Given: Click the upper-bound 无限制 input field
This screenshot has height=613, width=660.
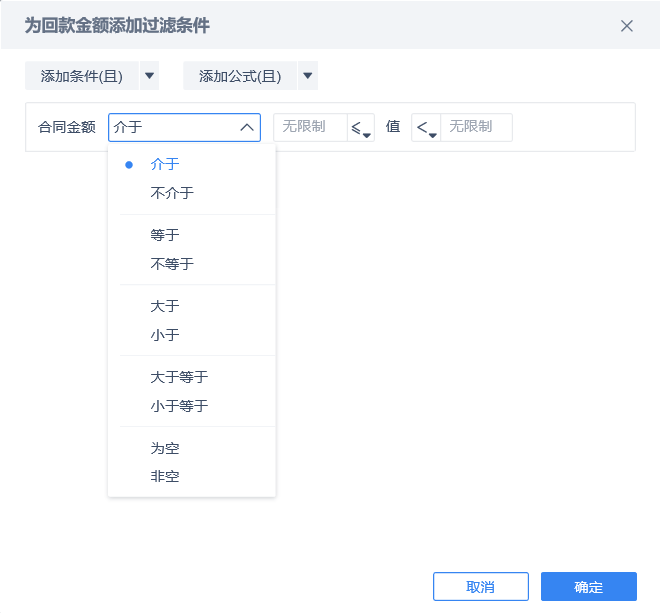Looking at the screenshot, I should pos(477,127).
